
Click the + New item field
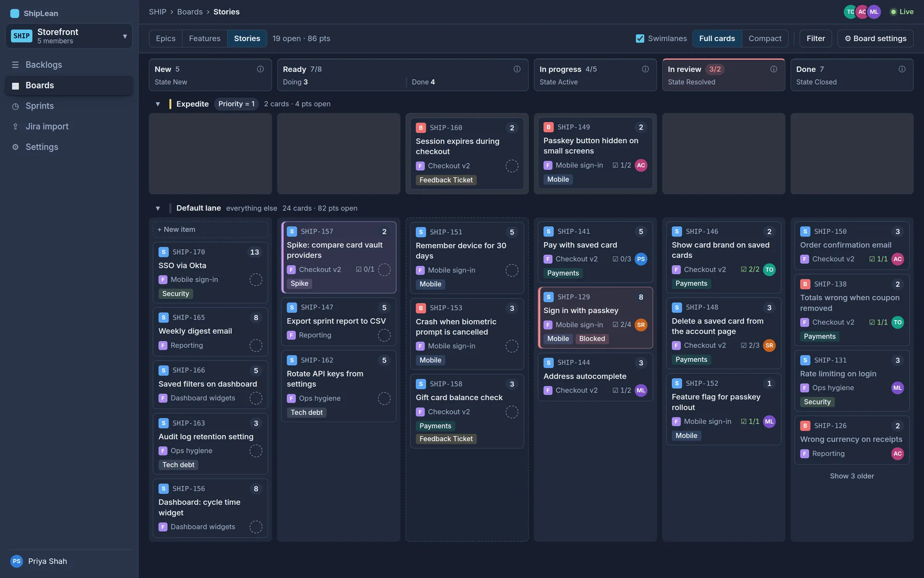[210, 230]
